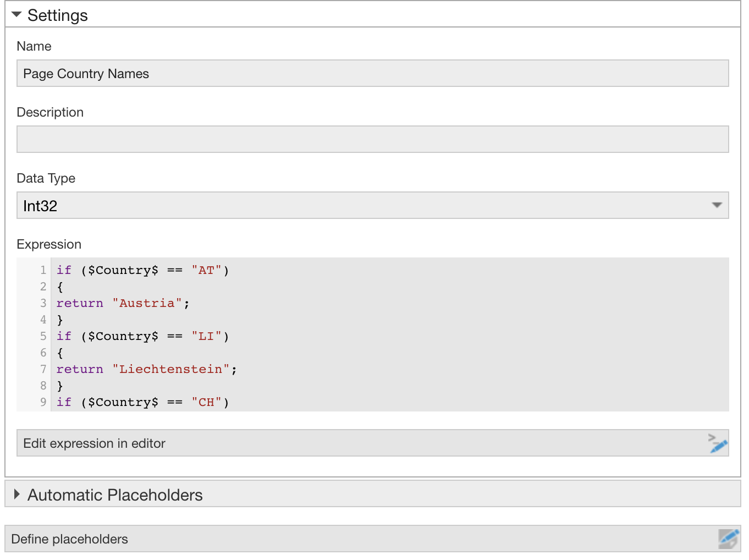Viewport: 749px width, 560px height.
Task: Click the Define placeholders button
Action: tap(372, 539)
